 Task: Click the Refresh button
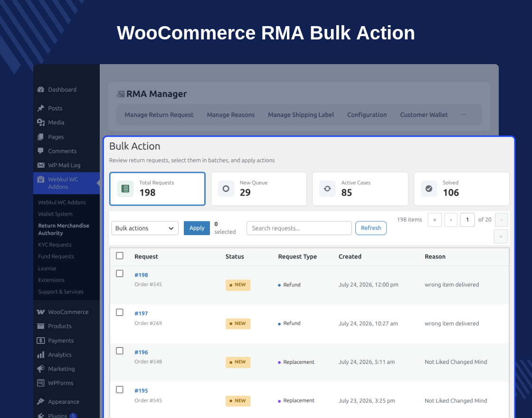pyautogui.click(x=371, y=228)
